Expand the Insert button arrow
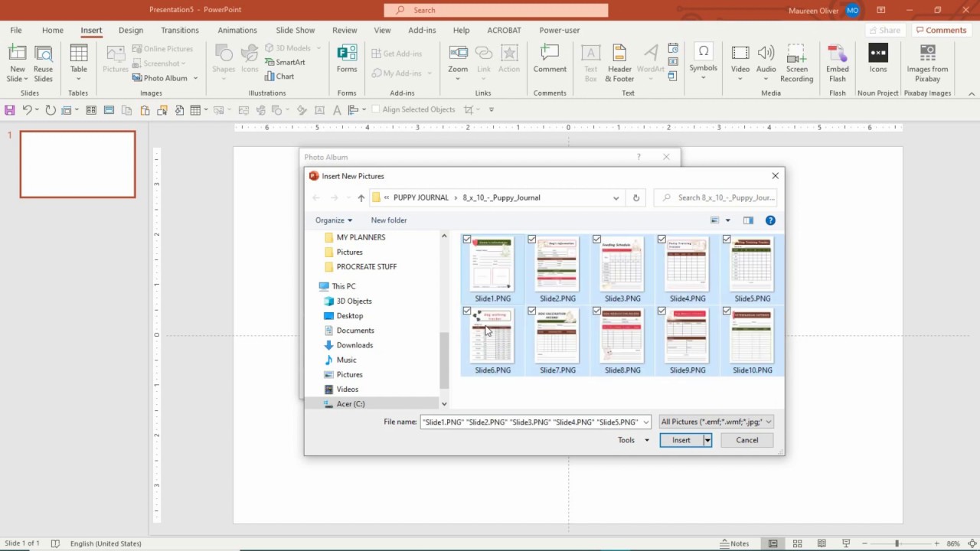This screenshot has height=551, width=980. tap(707, 440)
